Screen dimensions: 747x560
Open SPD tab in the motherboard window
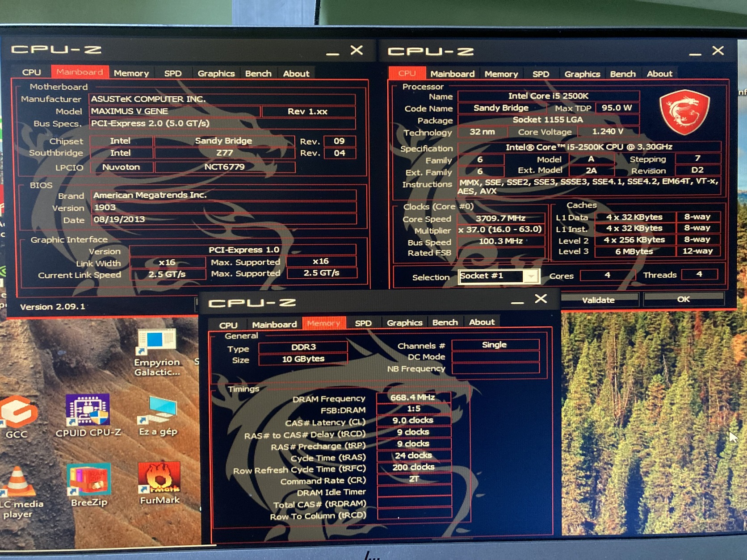pyautogui.click(x=172, y=74)
